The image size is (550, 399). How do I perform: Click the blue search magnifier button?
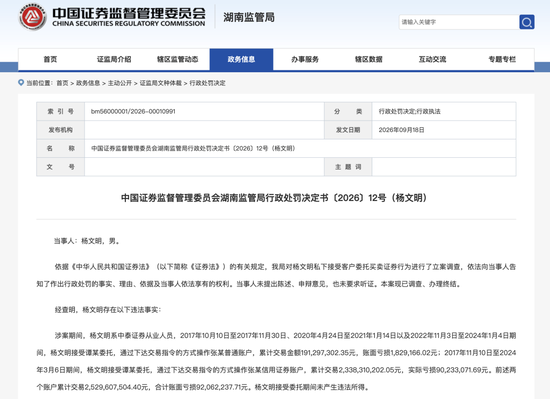tap(526, 22)
